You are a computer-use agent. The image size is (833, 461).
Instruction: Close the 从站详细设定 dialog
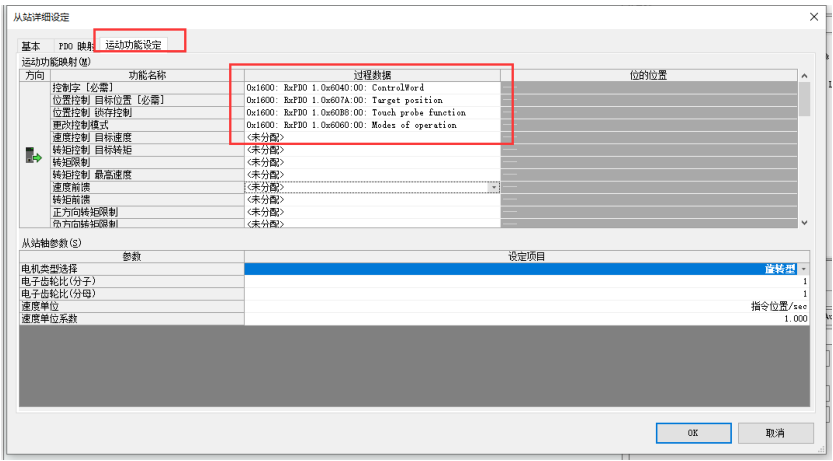click(810, 16)
